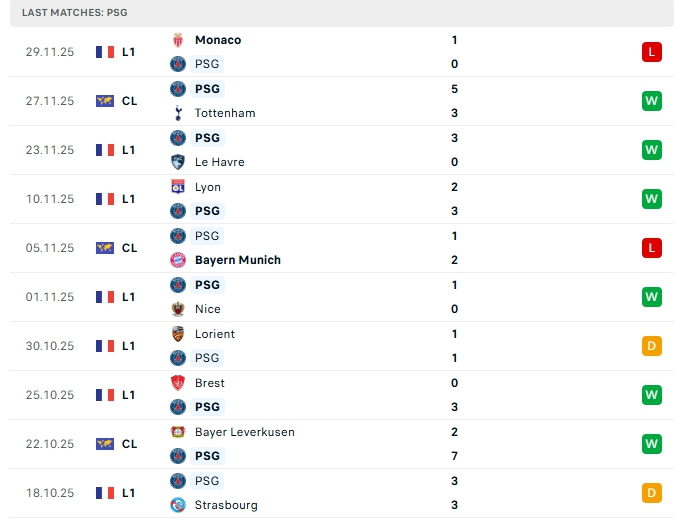684x520 pixels.
Task: Click the orange D badge for Strasbourg match
Action: tap(652, 493)
